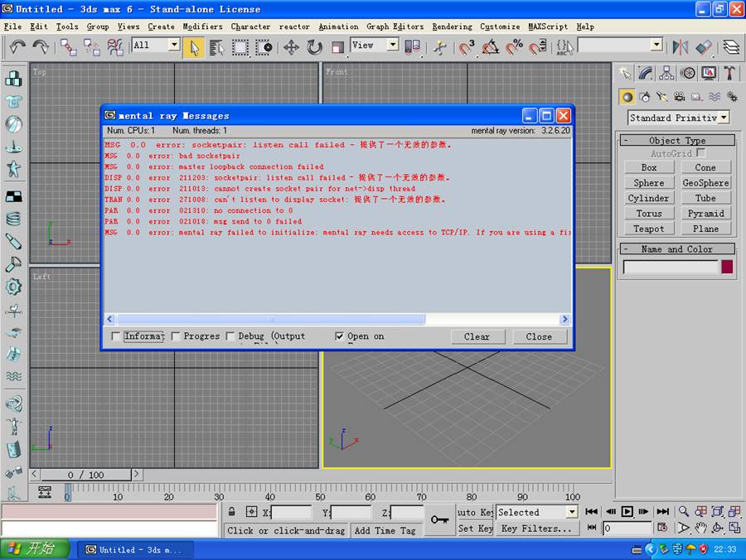746x560 pixels.
Task: Toggle the selection lock padlock icon
Action: pos(231,512)
